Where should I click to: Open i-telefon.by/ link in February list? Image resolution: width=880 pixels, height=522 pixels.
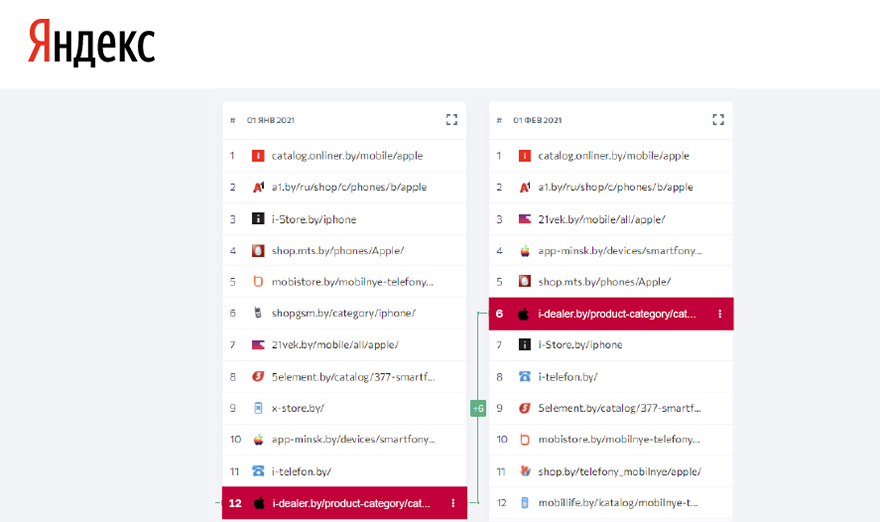(567, 377)
